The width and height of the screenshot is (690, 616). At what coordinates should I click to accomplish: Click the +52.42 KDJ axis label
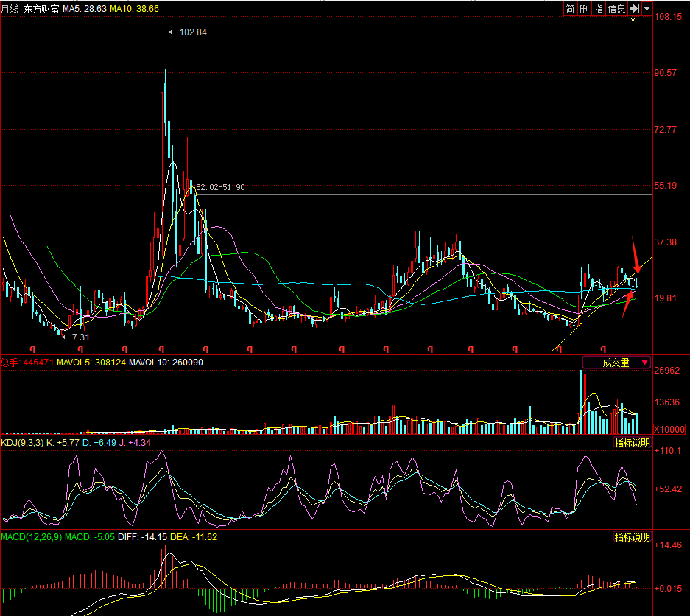click(668, 489)
